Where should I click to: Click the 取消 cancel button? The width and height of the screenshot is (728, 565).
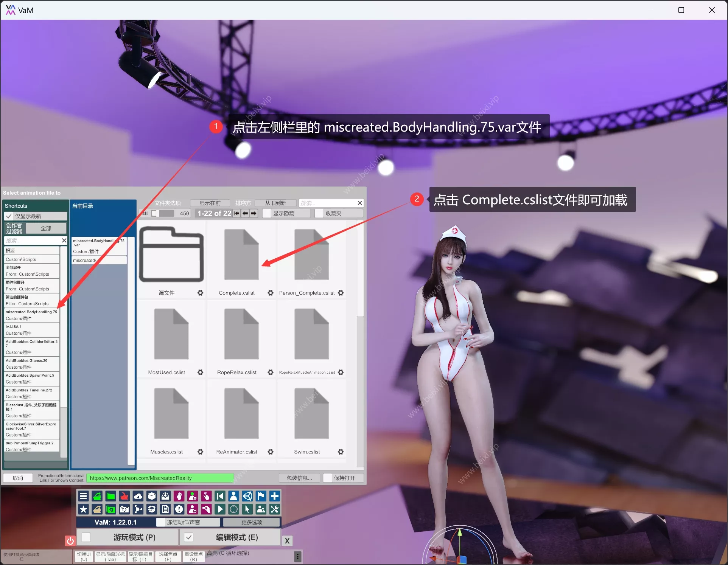click(x=18, y=478)
